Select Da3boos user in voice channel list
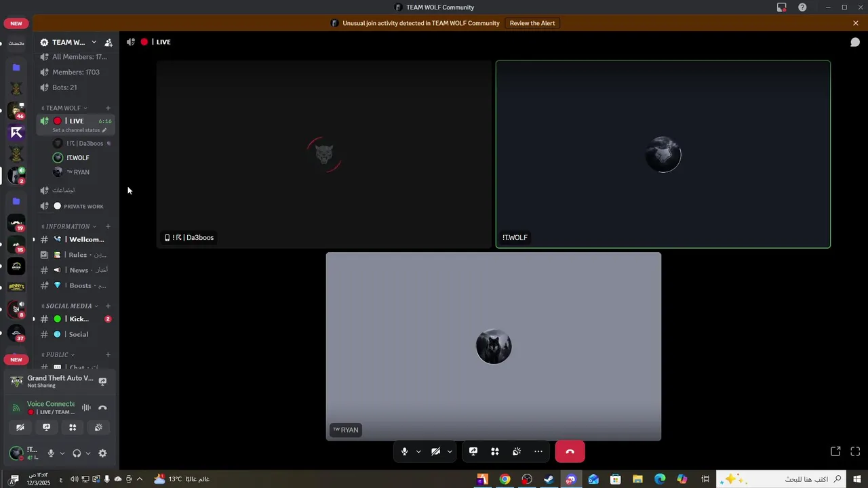 point(83,143)
